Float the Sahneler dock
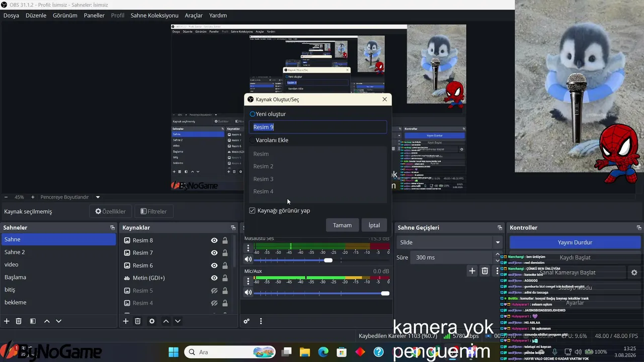 click(112, 228)
